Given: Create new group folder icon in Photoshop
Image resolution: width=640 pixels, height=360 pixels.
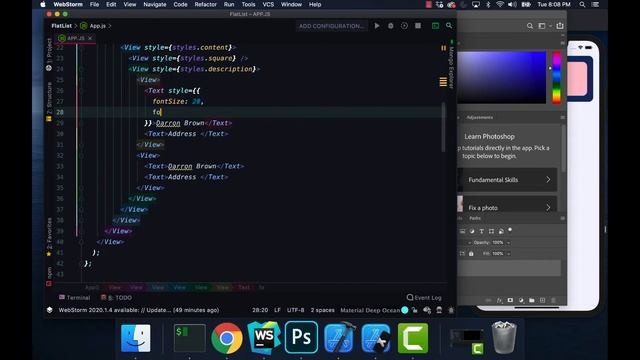Looking at the screenshot, I should (x=532, y=300).
